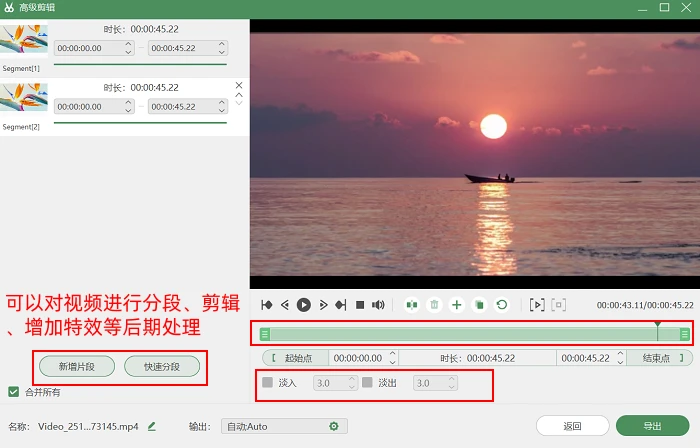Move Segment[2] up with arrow
This screenshot has width=700, height=448.
pos(239,95)
